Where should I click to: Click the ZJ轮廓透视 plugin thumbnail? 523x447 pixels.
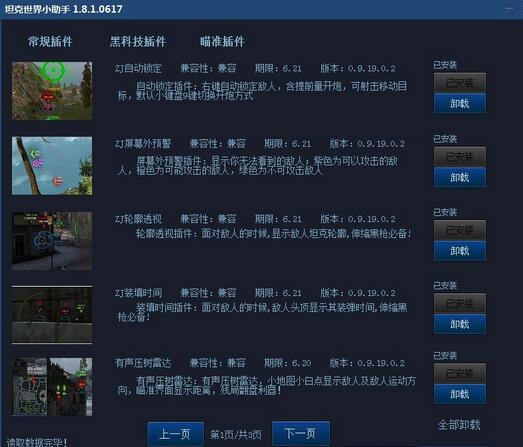52,241
